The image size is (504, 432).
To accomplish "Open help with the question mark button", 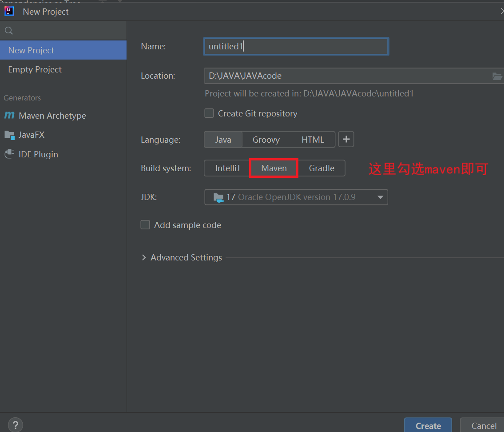I will [16, 424].
